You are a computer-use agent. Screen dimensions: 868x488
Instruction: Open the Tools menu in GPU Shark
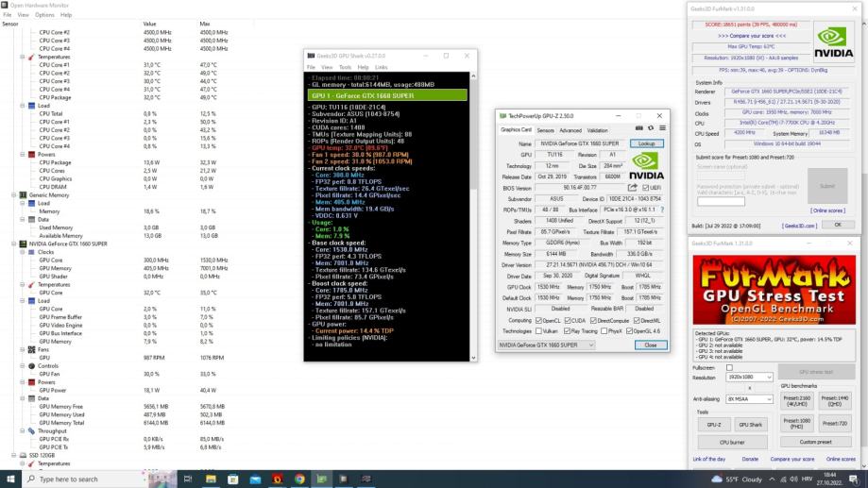click(345, 67)
